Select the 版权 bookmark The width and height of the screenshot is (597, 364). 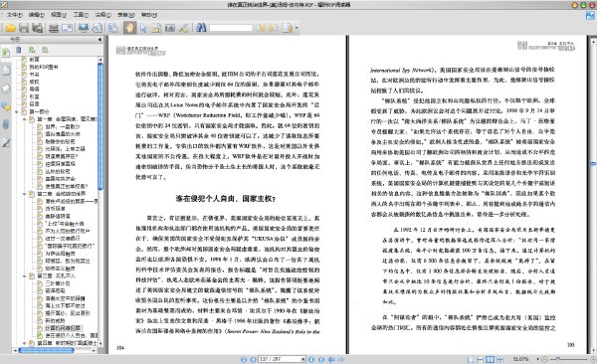(34, 82)
